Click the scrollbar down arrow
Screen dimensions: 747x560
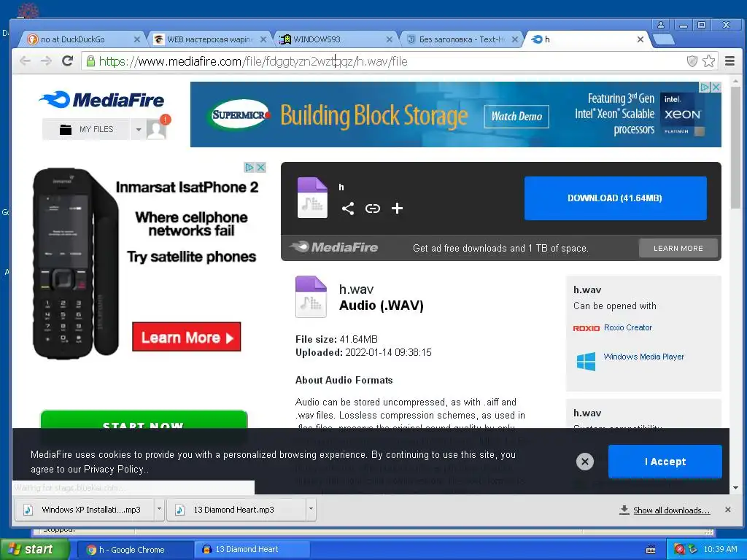click(x=735, y=488)
